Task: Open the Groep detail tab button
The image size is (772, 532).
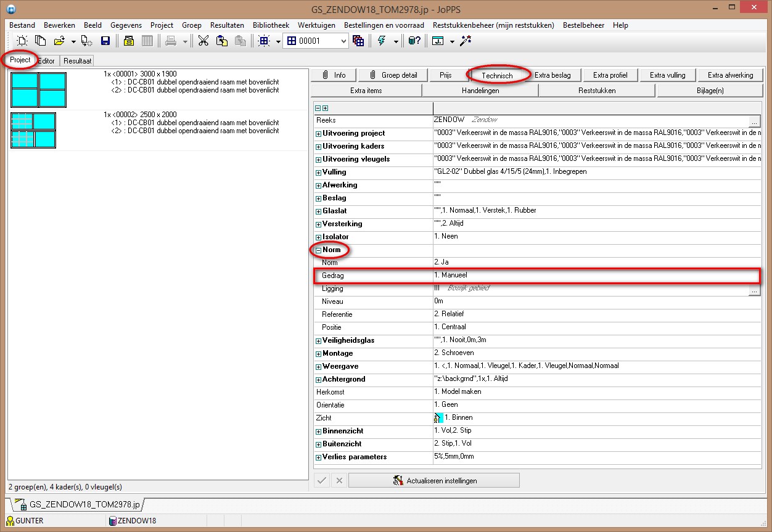Action: (393, 75)
